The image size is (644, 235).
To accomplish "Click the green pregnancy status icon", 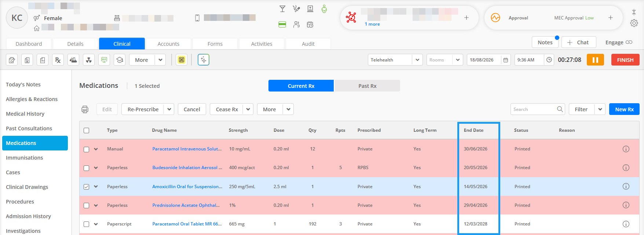I will pyautogui.click(x=324, y=9).
